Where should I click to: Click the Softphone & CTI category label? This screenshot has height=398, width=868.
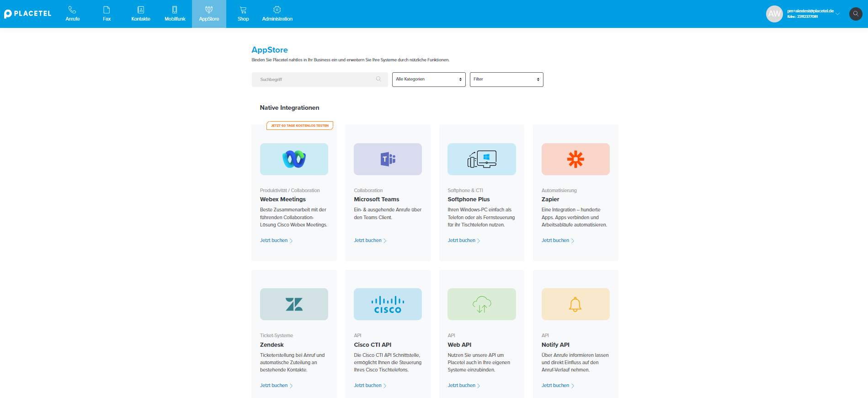pyautogui.click(x=465, y=190)
